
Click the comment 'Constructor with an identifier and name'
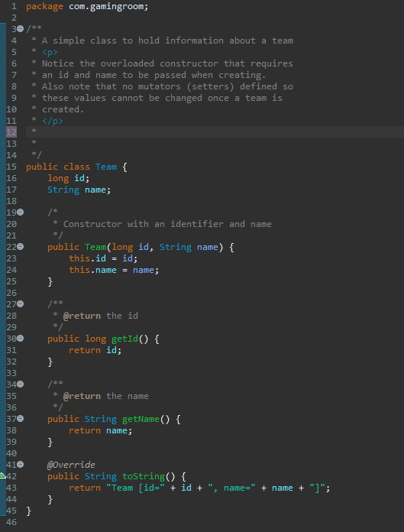167,224
